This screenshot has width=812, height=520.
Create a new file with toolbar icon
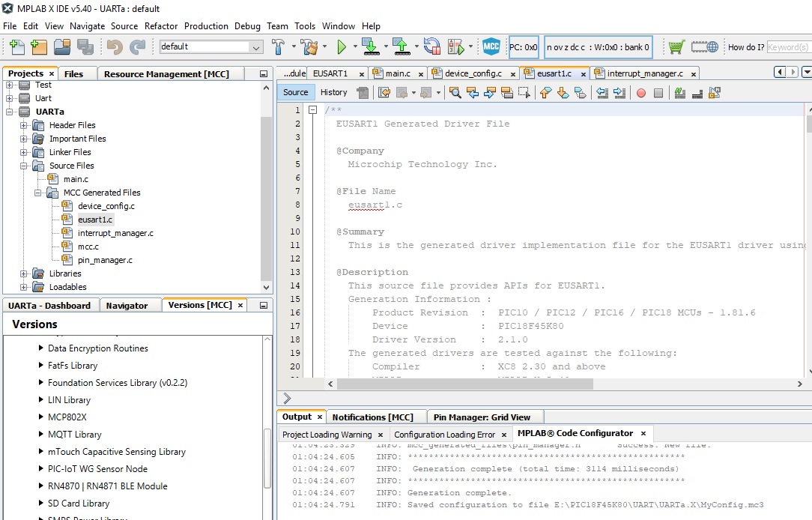[17, 47]
